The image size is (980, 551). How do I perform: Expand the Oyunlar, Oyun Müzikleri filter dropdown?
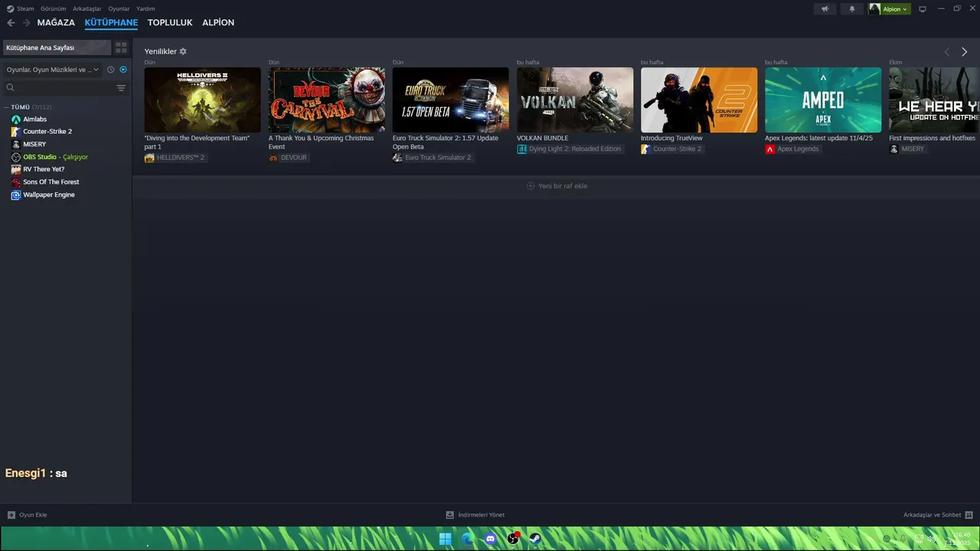53,70
